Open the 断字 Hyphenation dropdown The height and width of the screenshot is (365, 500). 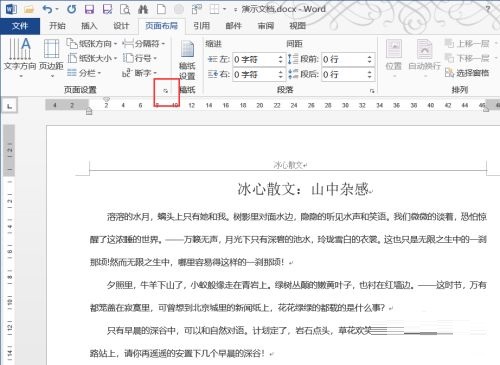(x=140, y=73)
